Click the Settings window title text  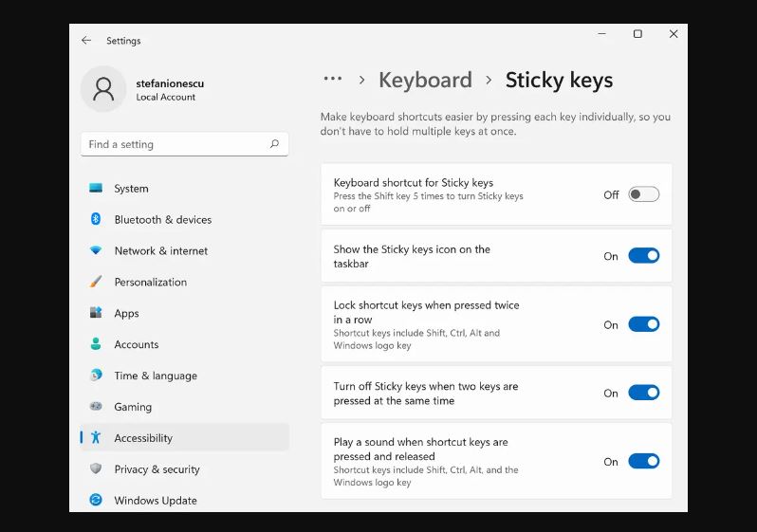point(123,41)
